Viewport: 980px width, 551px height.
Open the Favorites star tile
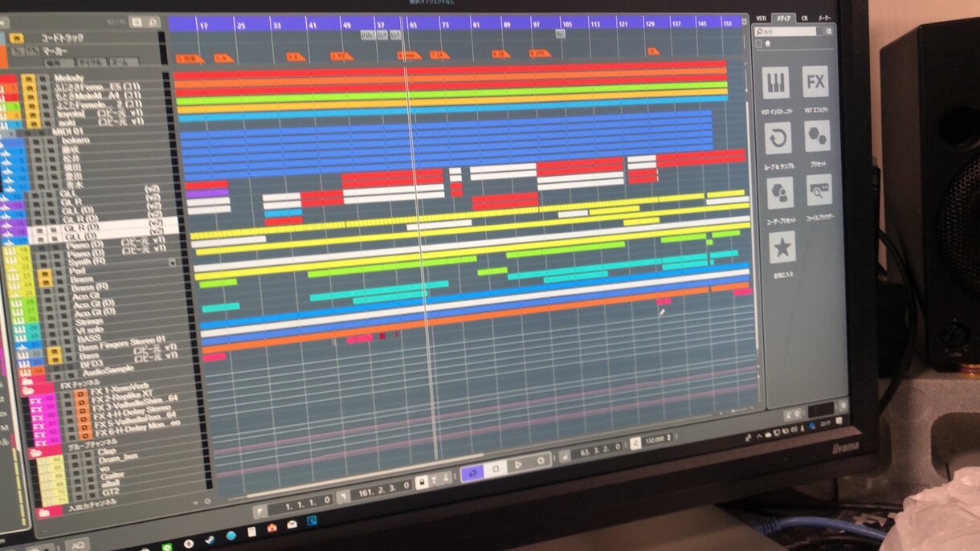click(782, 247)
